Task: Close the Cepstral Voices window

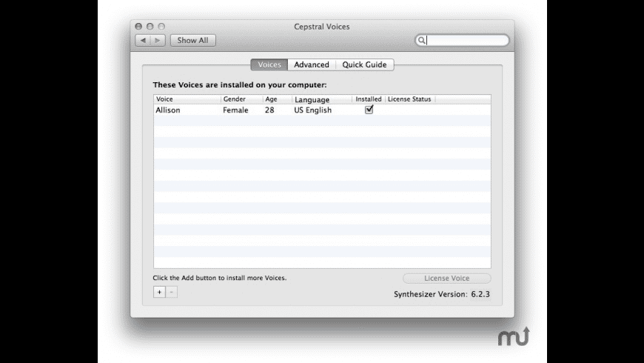Action: pos(138,27)
